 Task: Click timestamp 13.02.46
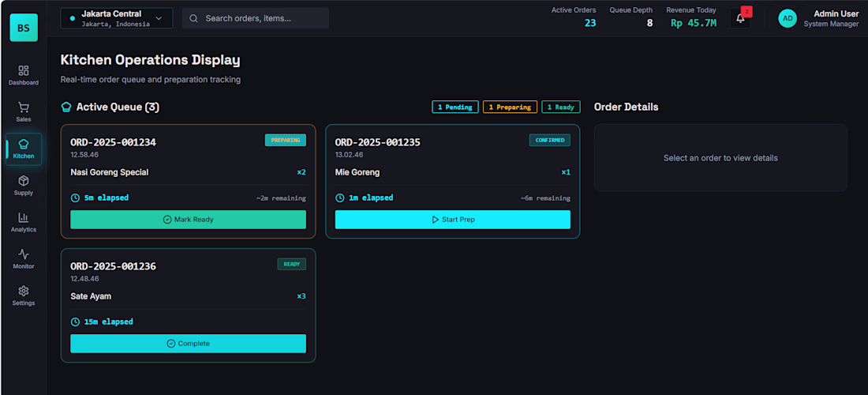pos(350,155)
